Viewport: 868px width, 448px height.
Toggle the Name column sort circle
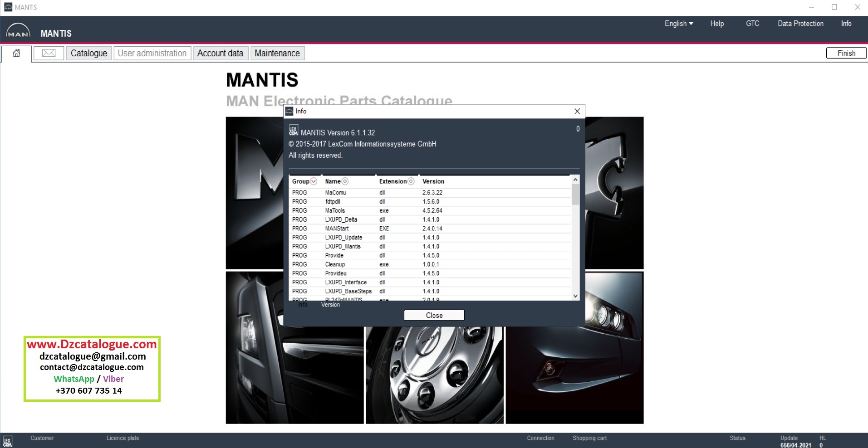(345, 181)
